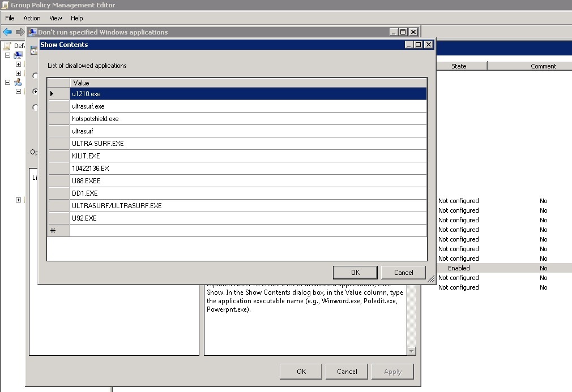Select the KILIT.EXE entry
572x392 pixels.
tap(248, 156)
